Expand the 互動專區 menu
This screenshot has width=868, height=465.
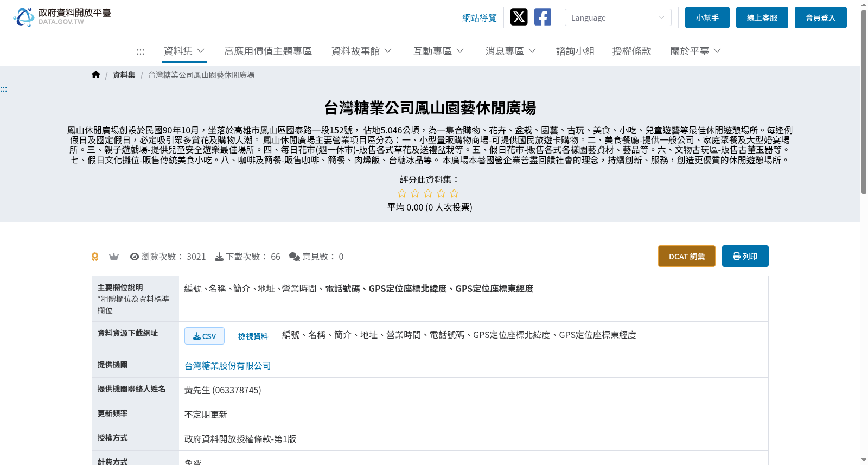(x=438, y=51)
